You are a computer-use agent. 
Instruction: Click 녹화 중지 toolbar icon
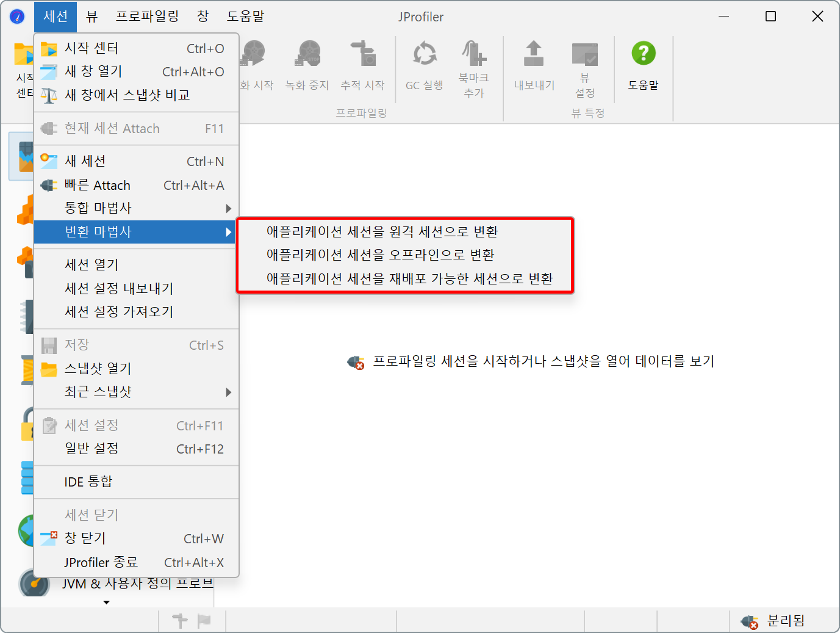pyautogui.click(x=307, y=54)
